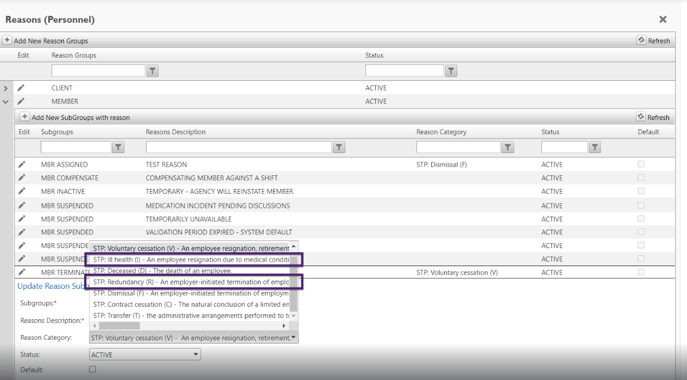The height and width of the screenshot is (380, 687).
Task: Click the plus icon for Add New Reason Groups
Action: [x=7, y=40]
